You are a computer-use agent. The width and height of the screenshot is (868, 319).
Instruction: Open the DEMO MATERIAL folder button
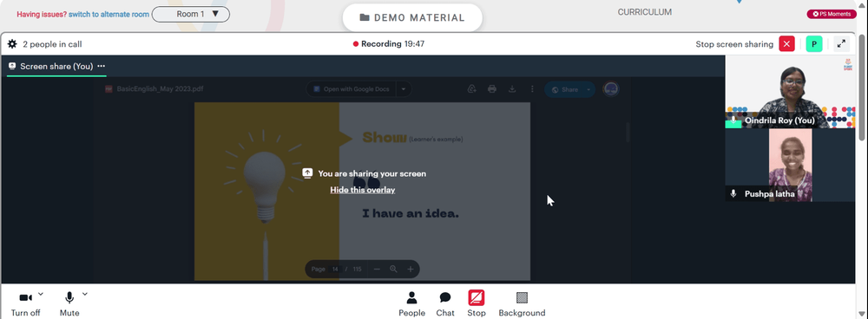point(412,17)
